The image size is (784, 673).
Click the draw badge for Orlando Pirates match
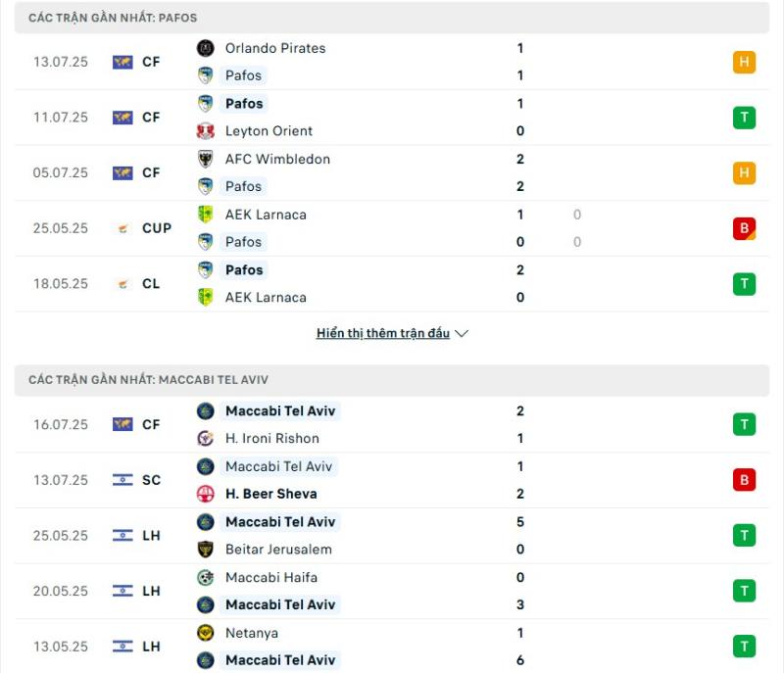point(744,62)
